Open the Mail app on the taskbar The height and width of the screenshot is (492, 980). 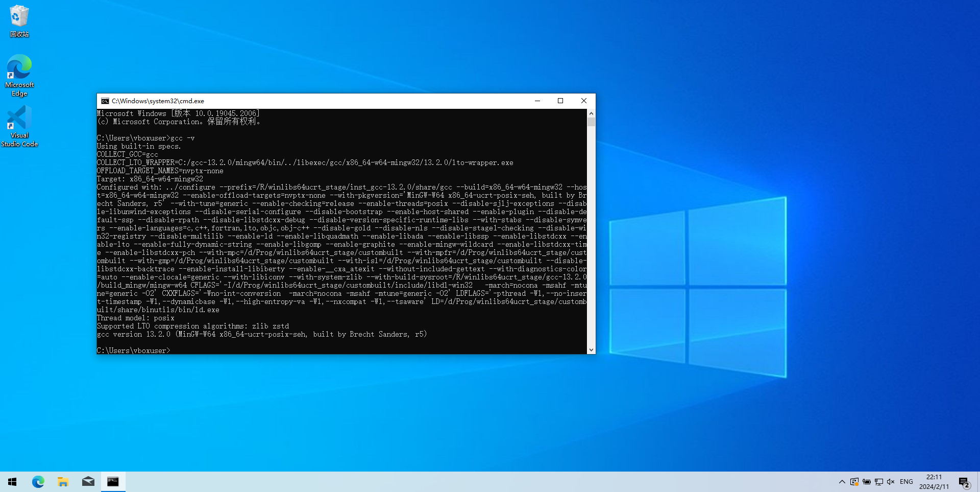click(x=88, y=482)
